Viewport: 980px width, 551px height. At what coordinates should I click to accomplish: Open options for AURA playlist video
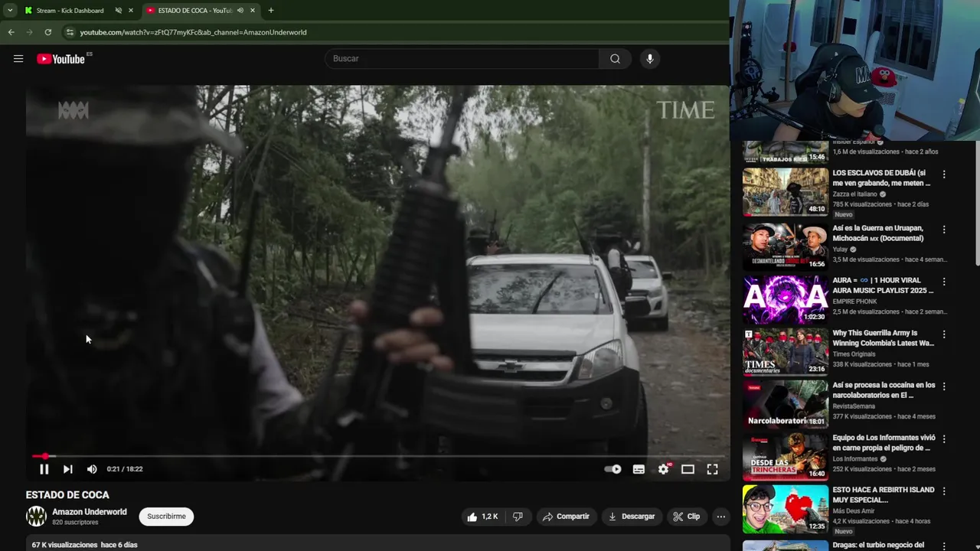944,282
